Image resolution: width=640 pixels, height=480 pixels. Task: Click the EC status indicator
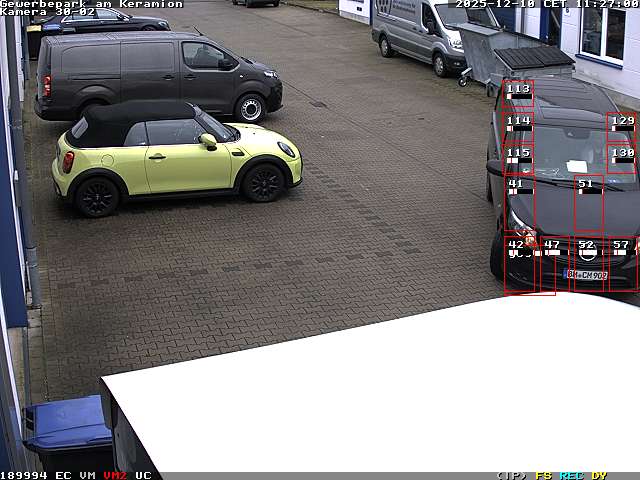63,475
